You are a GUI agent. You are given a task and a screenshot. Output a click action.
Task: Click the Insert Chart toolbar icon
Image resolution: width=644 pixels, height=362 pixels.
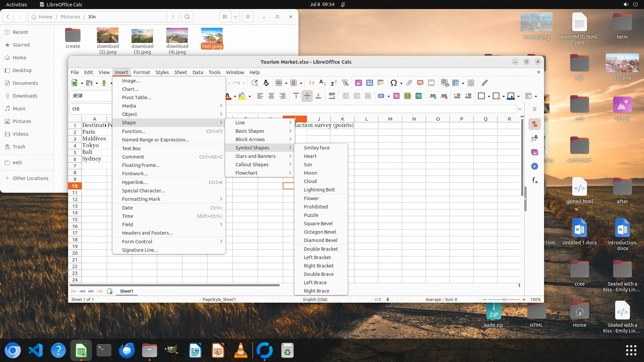[x=369, y=83]
